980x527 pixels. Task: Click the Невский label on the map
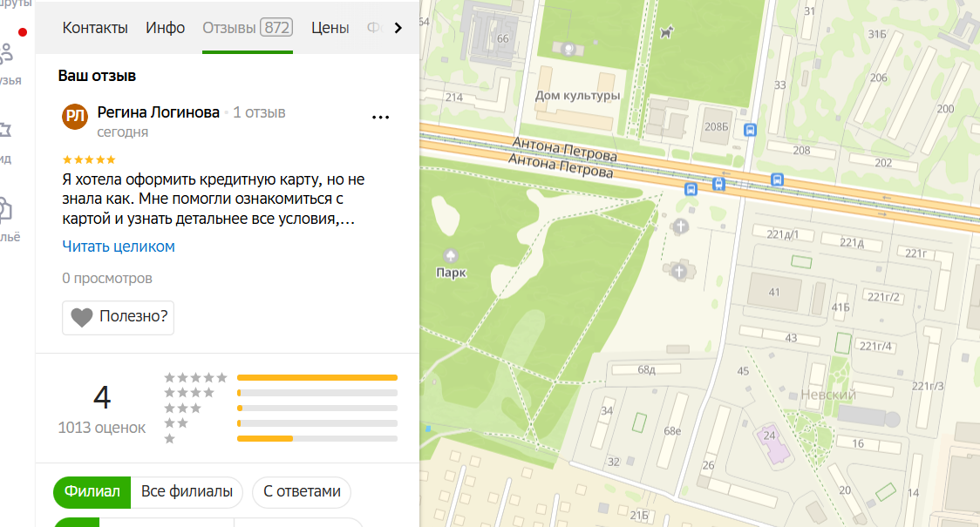[828, 395]
